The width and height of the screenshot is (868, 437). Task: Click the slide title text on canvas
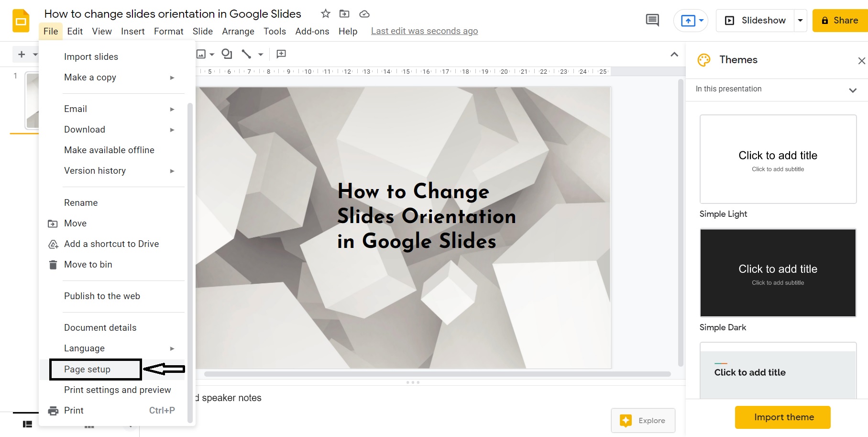coord(427,216)
